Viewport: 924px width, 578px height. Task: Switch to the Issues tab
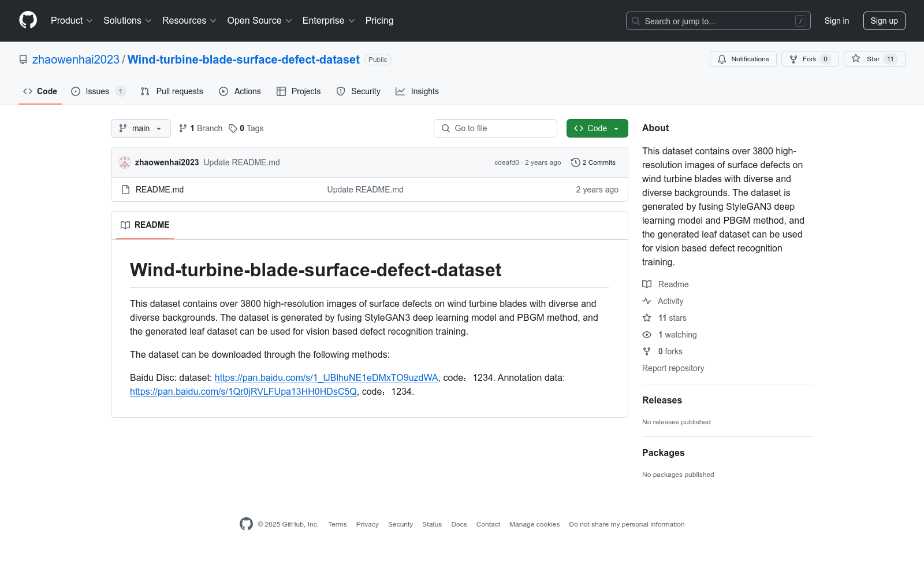tap(98, 91)
